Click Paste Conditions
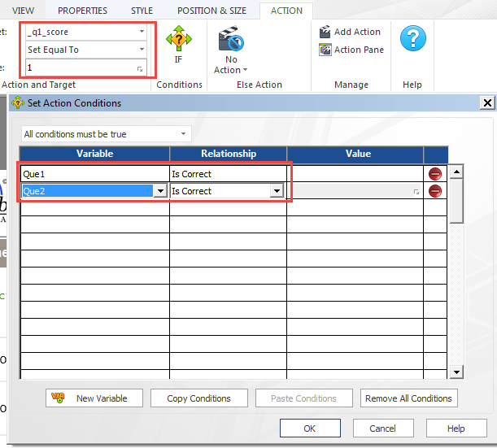The height and width of the screenshot is (448, 497). 304,398
